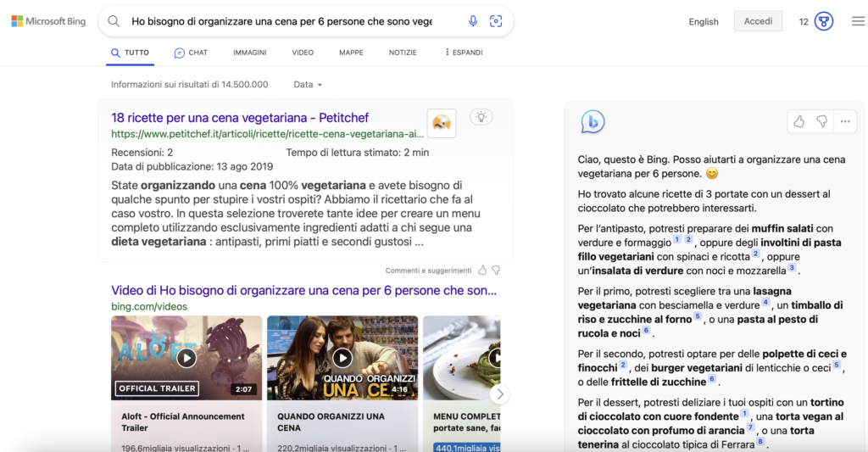Like the Bing chat answer
The width and height of the screenshot is (868, 452).
[x=798, y=121]
